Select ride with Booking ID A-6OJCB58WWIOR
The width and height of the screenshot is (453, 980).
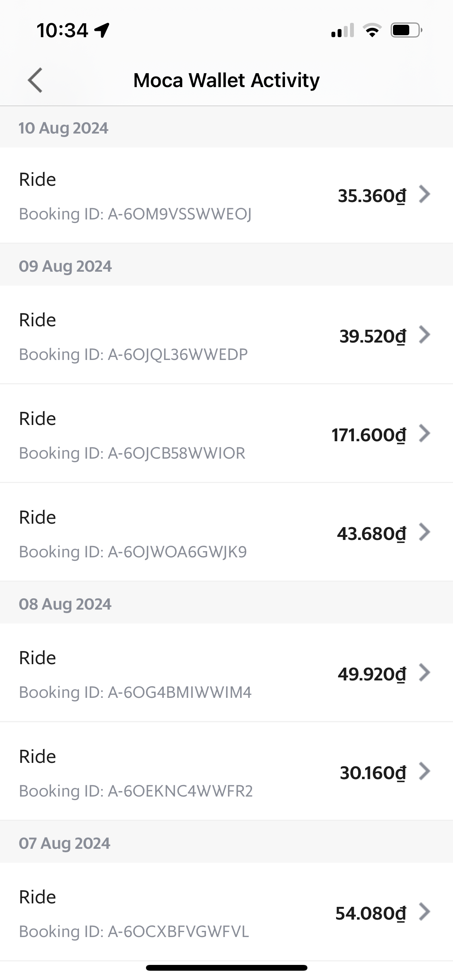pos(226,433)
